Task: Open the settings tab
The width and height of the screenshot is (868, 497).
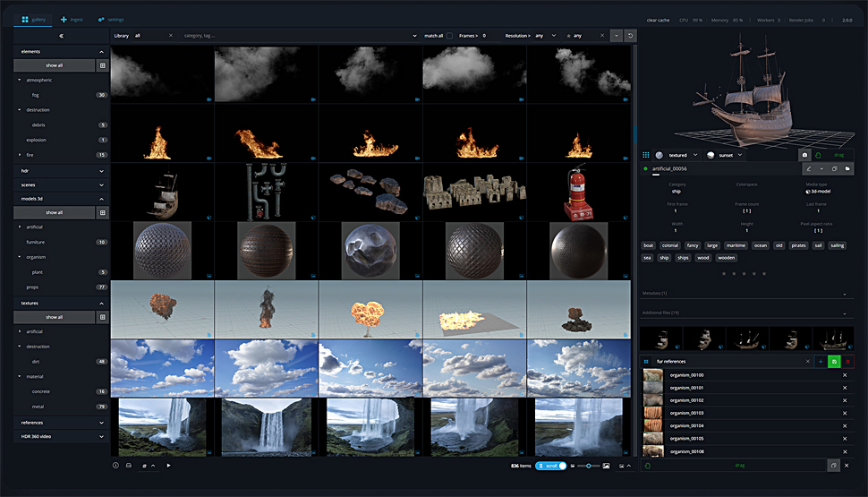Action: pyautogui.click(x=111, y=19)
